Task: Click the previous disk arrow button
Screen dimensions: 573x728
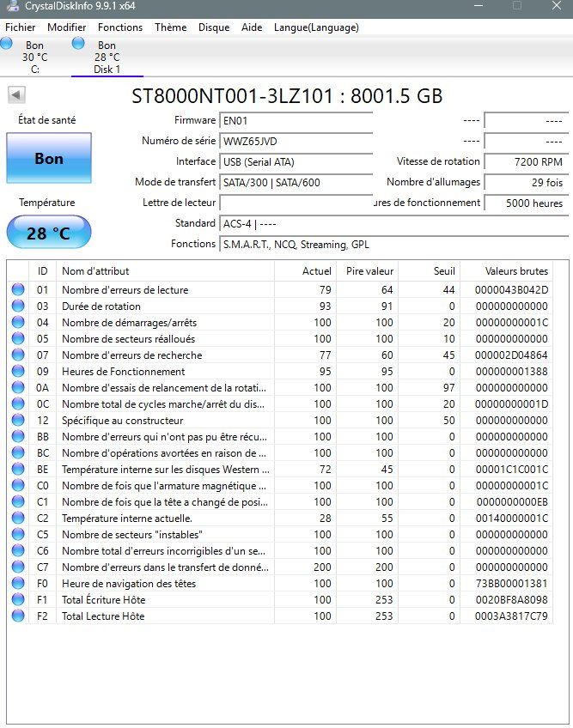Action: tap(16, 95)
